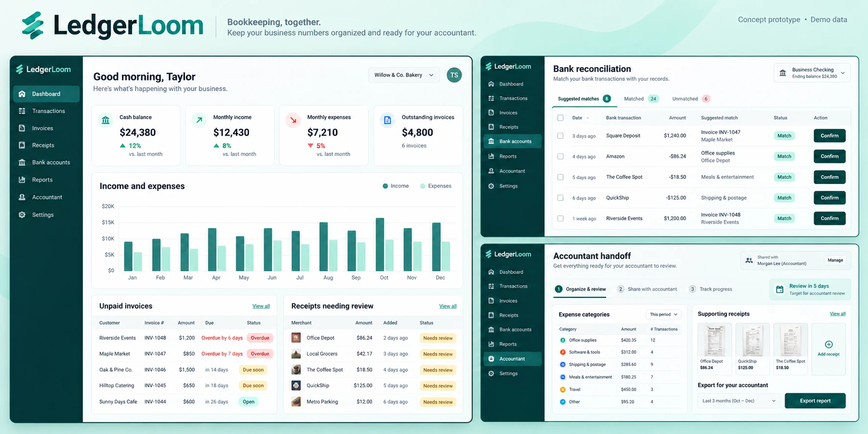Click the TS user avatar
Image resolution: width=868 pixels, height=434 pixels.
point(454,75)
